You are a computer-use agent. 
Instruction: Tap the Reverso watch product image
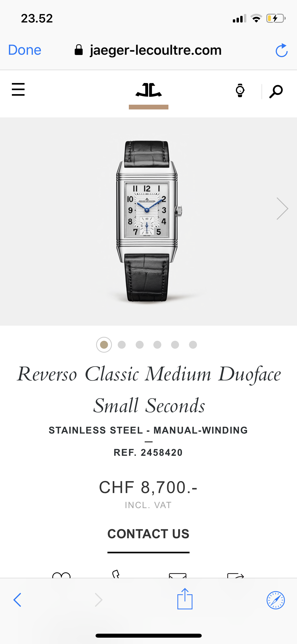point(149,221)
